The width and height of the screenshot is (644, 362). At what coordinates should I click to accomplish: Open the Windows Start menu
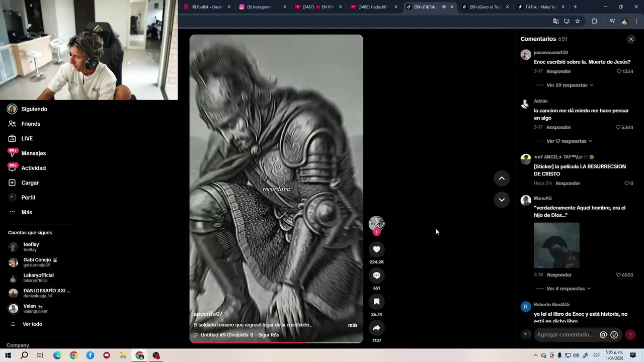[x=8, y=355]
